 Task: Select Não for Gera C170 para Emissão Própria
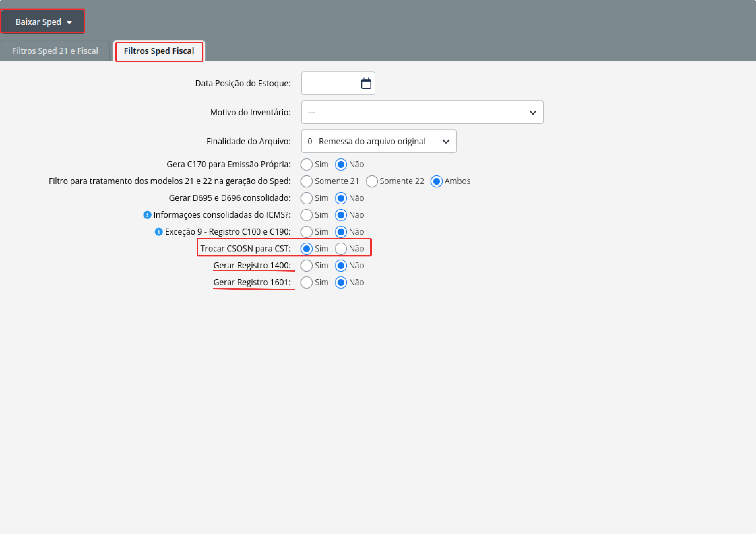click(341, 164)
